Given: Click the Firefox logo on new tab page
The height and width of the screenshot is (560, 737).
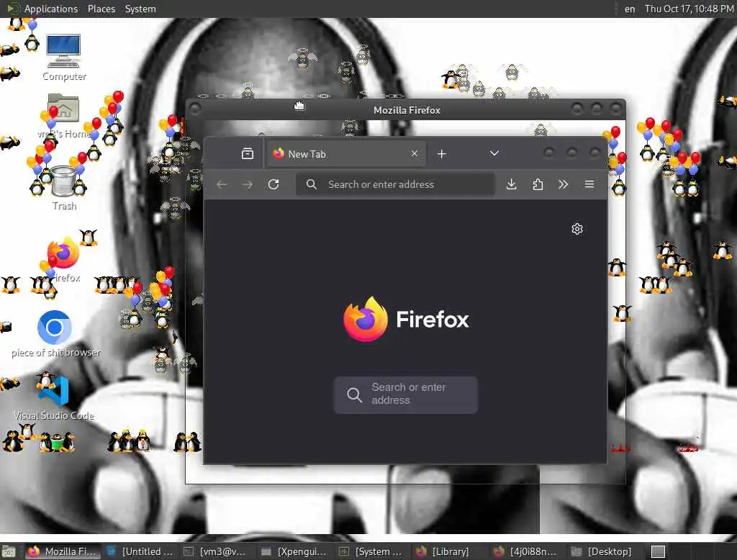Looking at the screenshot, I should point(406,320).
